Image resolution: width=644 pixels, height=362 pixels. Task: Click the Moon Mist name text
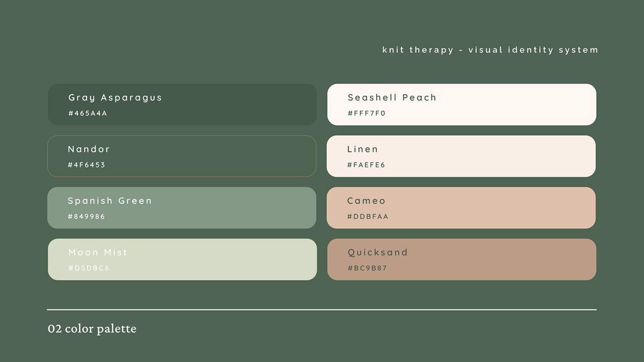point(98,252)
